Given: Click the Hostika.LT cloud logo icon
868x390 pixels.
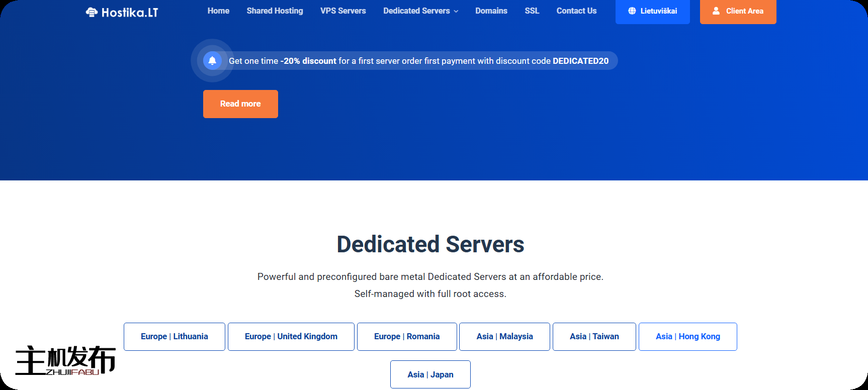Looking at the screenshot, I should click(x=92, y=12).
